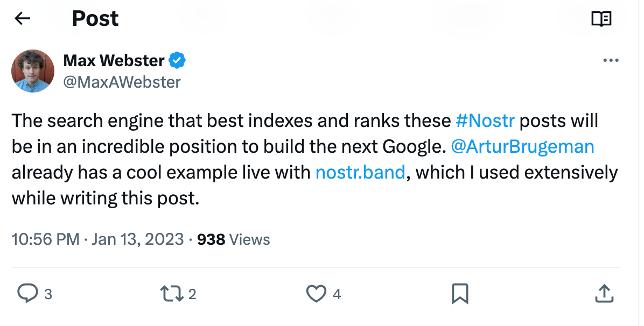Visit the @ArturBrugeman mention

[522, 146]
